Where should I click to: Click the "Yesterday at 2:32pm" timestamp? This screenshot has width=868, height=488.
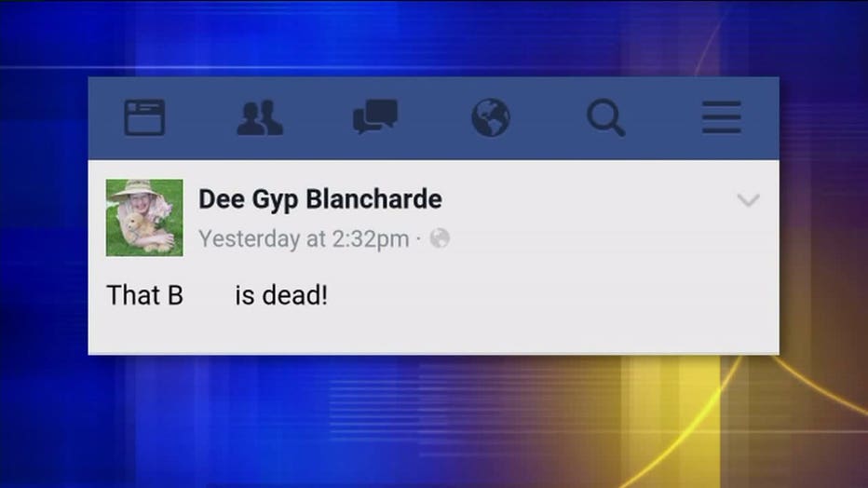(x=304, y=239)
